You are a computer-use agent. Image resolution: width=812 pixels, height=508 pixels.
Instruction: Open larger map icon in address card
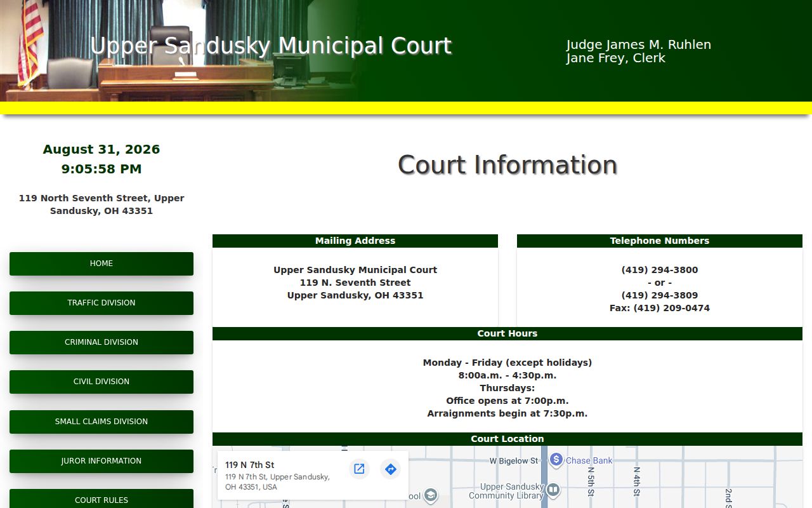point(359,469)
